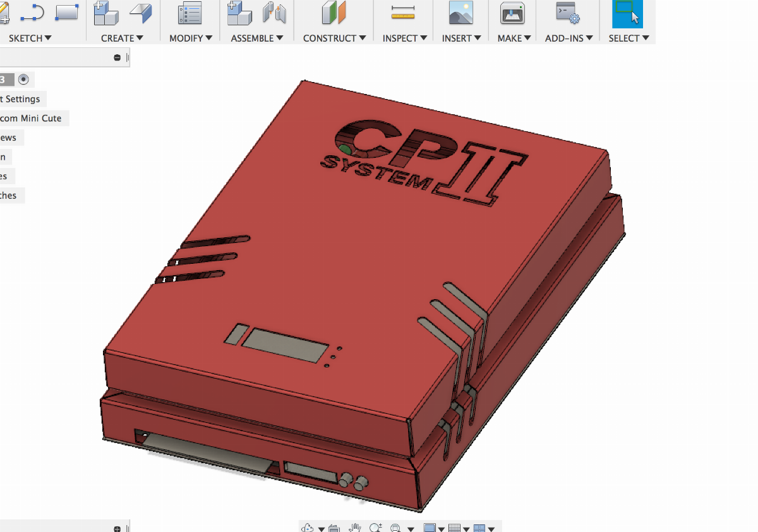The height and width of the screenshot is (532, 758).
Task: Expand the Orbit options dropdown arrow
Action: pyautogui.click(x=322, y=529)
